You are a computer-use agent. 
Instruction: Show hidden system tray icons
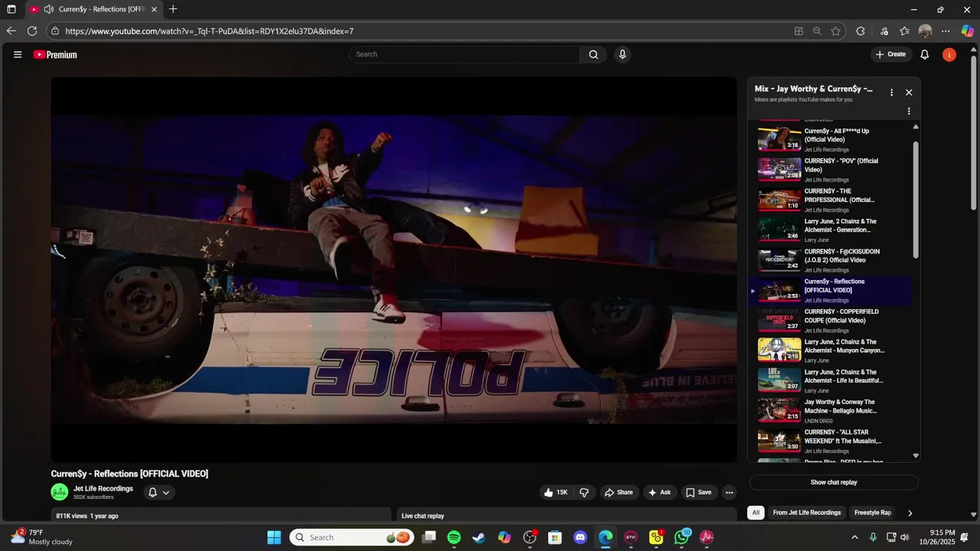[x=854, y=537]
